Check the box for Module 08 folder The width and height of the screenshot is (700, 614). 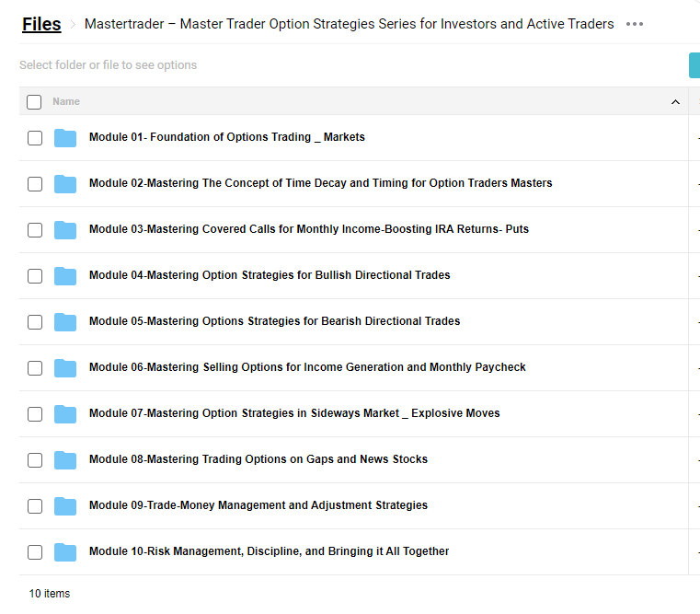tap(35, 460)
